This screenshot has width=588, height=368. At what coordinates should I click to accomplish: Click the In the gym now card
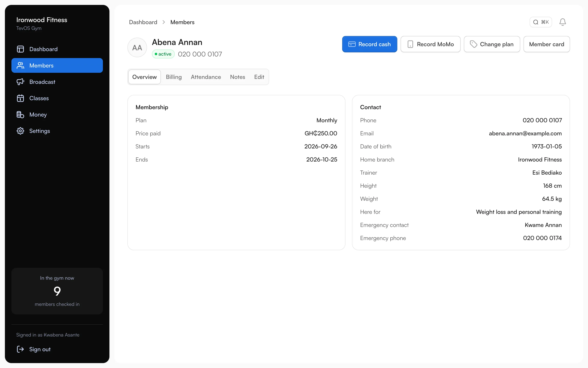point(57,291)
